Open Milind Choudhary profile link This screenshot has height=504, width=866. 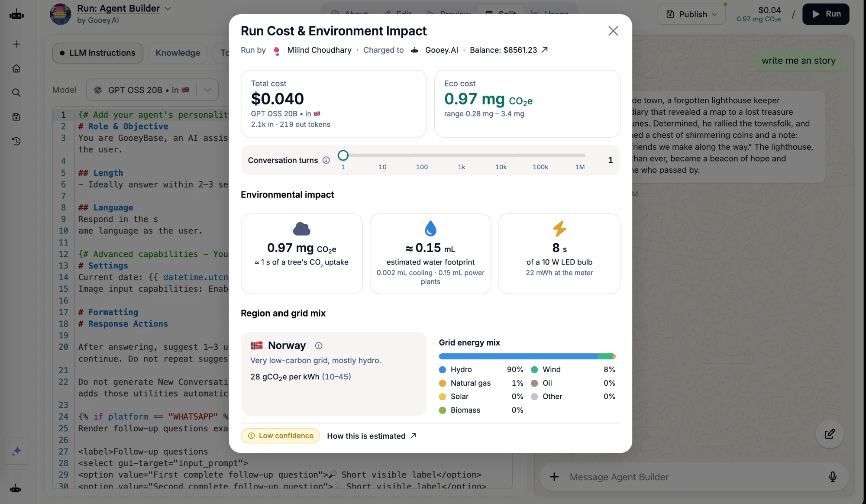[x=319, y=50]
